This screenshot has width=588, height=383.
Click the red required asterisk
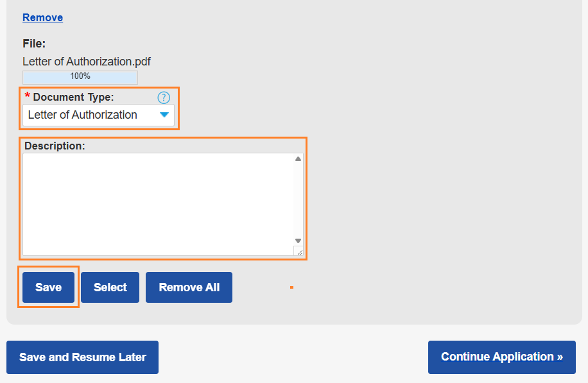click(27, 96)
